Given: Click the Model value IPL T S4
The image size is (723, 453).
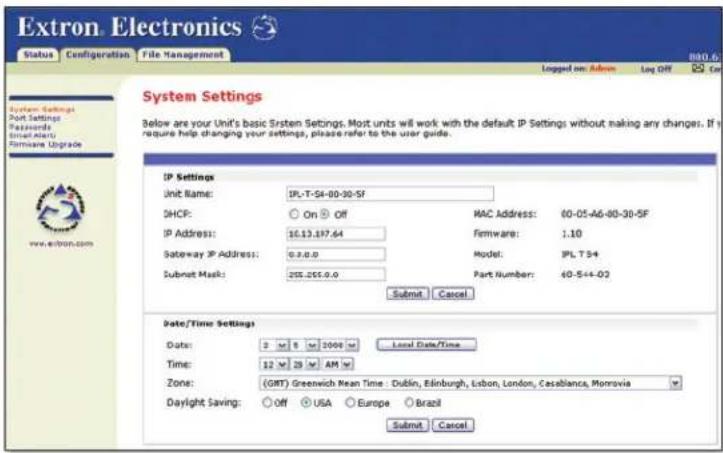Looking at the screenshot, I should click(580, 254).
